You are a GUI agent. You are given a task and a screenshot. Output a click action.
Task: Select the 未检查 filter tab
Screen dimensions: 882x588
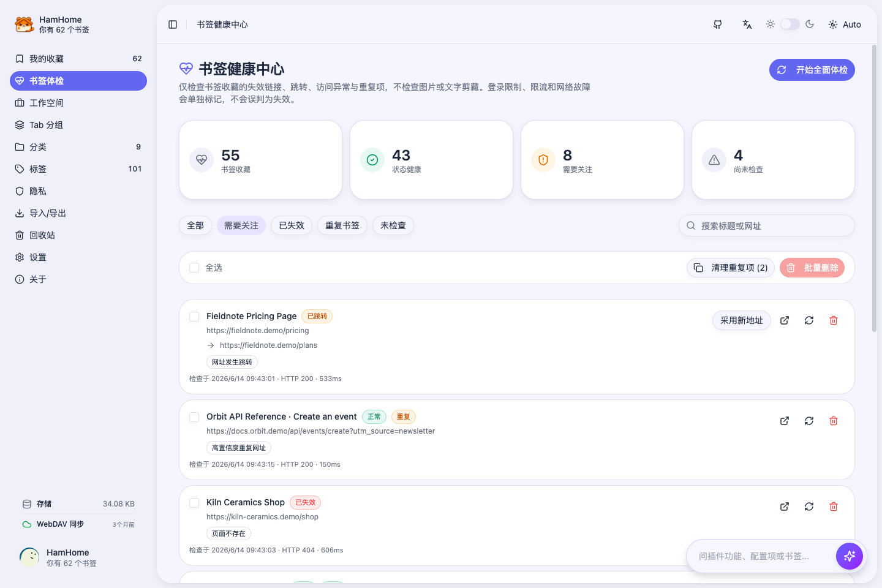coord(393,225)
